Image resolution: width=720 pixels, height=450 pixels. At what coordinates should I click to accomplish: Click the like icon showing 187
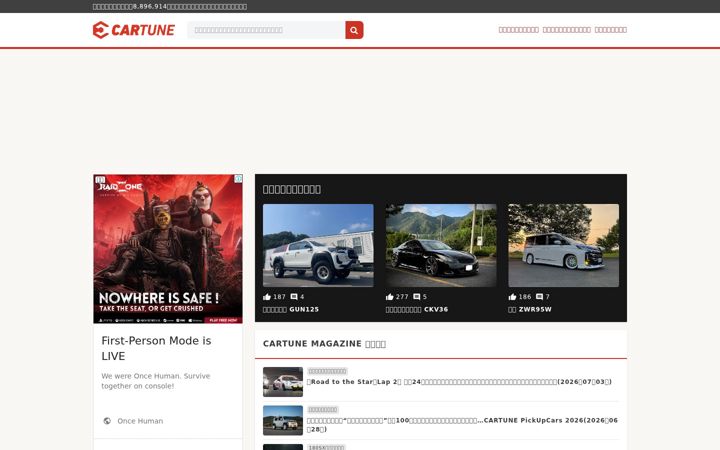[x=267, y=297]
